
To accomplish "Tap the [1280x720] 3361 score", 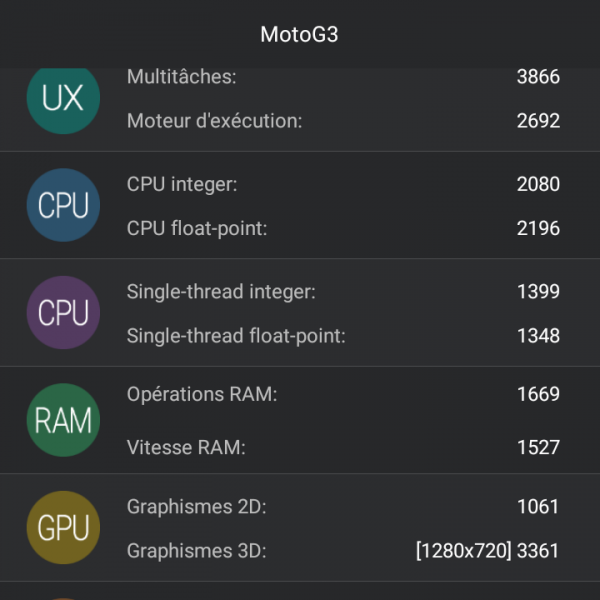I will 487,550.
